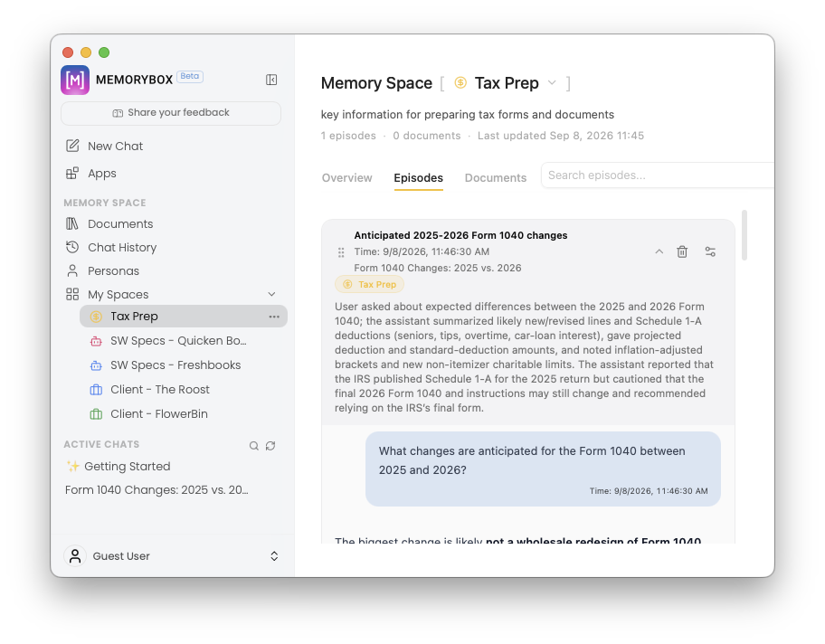Image resolution: width=825 pixels, height=644 pixels.
Task: Switch to the Overview tab
Action: (x=346, y=178)
